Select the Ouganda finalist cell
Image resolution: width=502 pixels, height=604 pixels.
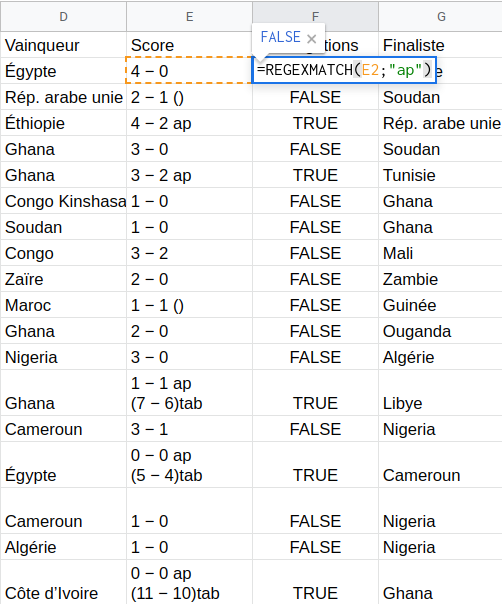(x=440, y=331)
